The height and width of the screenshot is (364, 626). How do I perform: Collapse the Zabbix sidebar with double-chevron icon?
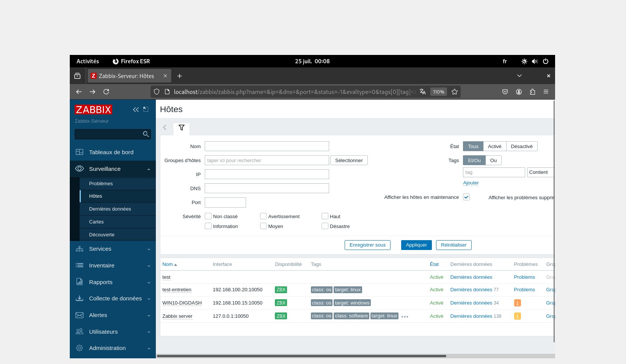tap(136, 109)
